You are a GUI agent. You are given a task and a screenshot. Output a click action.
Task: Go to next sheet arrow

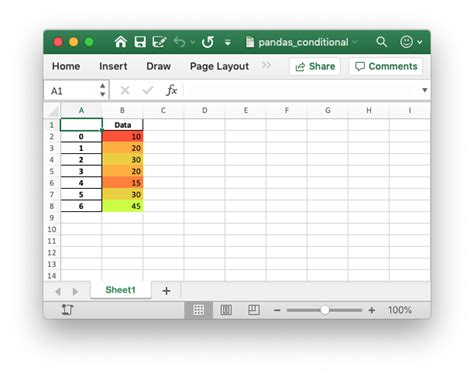(75, 292)
